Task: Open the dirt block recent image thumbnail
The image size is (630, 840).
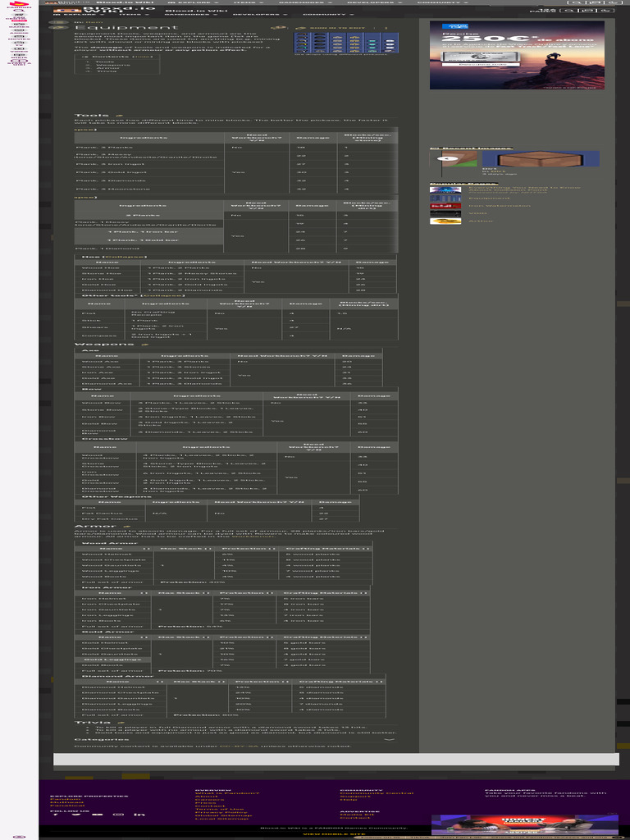Action: point(541,158)
